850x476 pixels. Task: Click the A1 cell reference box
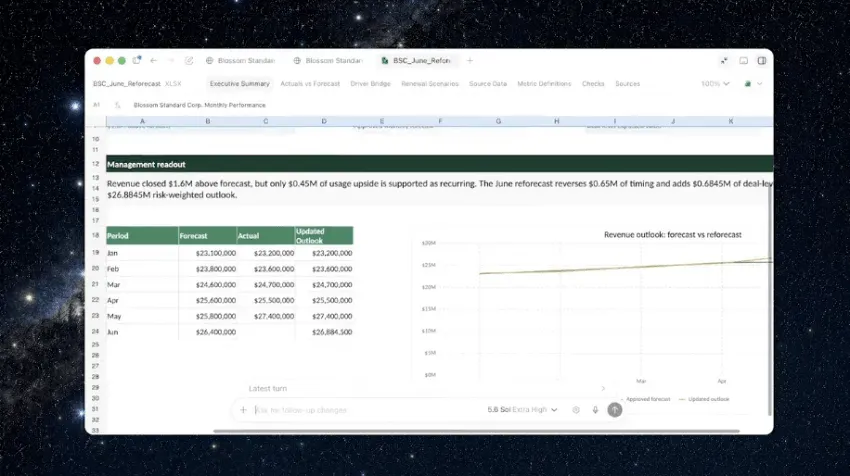pyautogui.click(x=96, y=105)
